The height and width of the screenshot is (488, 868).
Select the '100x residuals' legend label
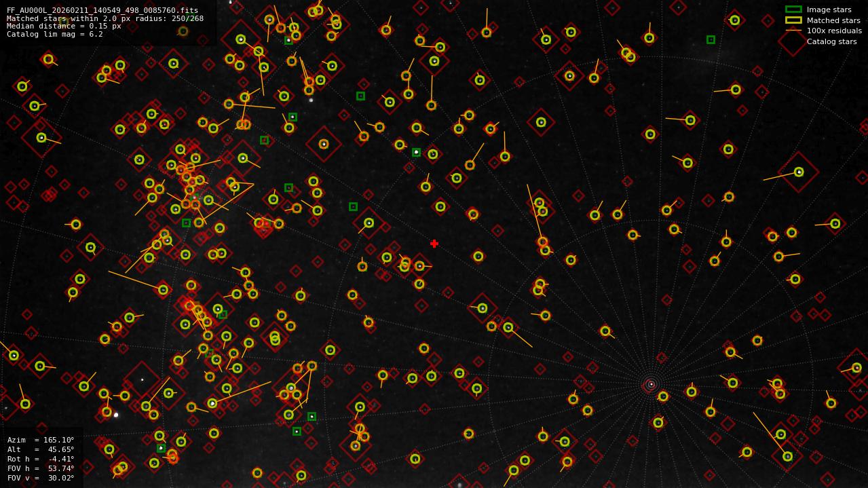pos(834,31)
